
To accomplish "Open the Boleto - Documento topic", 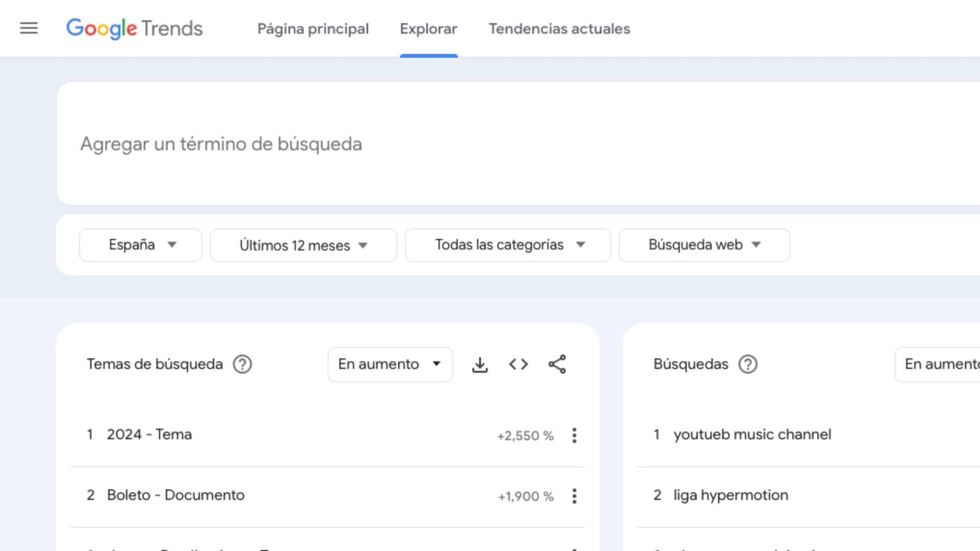I will tap(176, 495).
